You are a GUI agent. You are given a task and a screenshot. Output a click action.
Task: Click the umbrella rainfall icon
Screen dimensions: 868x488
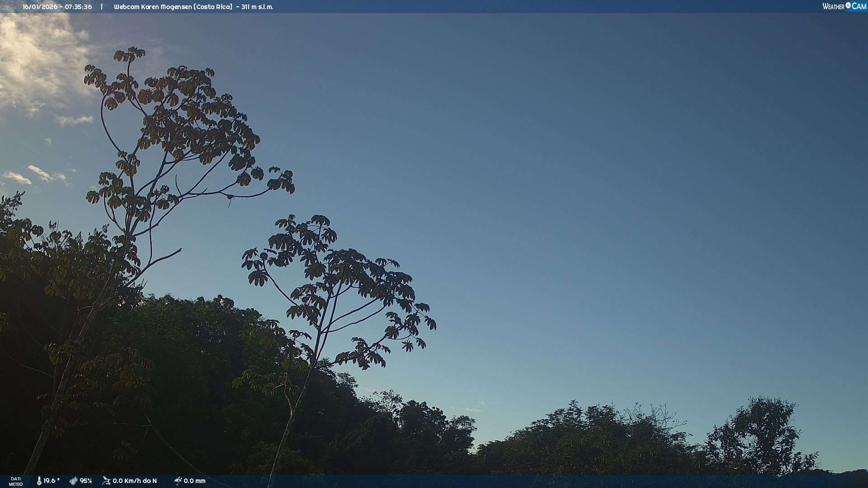coord(178,481)
